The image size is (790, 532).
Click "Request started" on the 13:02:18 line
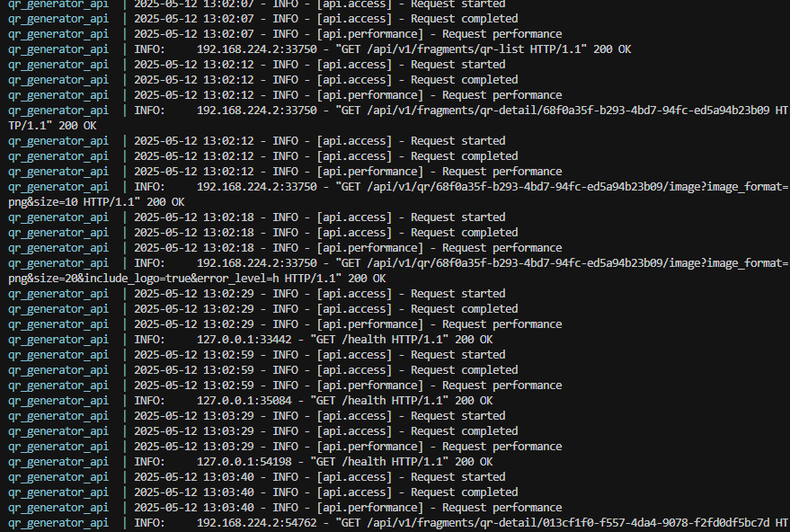click(457, 217)
